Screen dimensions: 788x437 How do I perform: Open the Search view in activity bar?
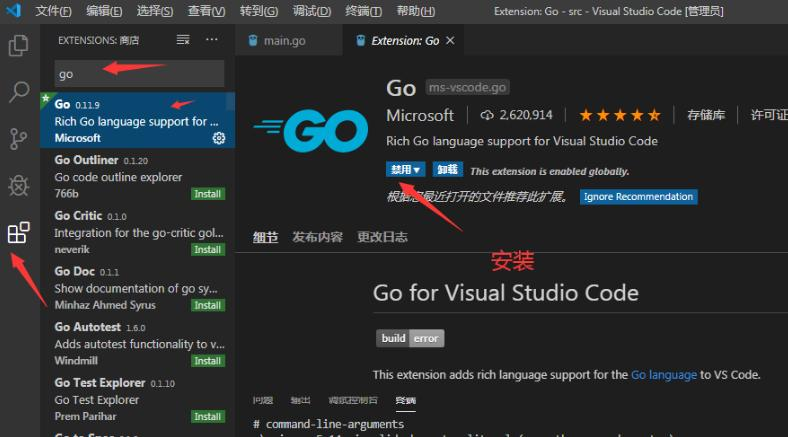pyautogui.click(x=19, y=92)
